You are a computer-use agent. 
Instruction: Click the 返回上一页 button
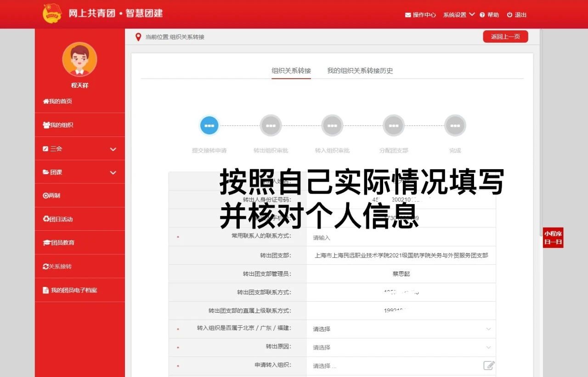[x=505, y=37]
